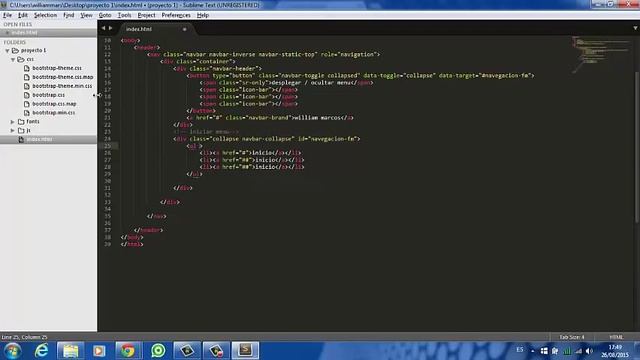Open the Tools menu
Image resolution: width=640 pixels, height=360 pixels.
click(124, 15)
